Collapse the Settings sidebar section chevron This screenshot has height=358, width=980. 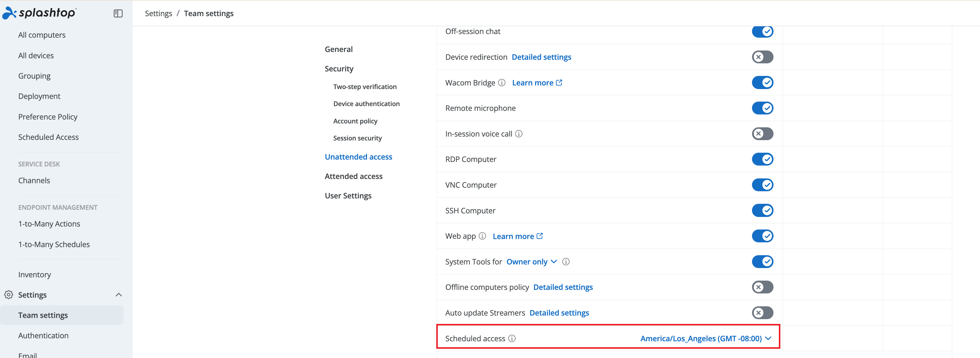tap(119, 295)
